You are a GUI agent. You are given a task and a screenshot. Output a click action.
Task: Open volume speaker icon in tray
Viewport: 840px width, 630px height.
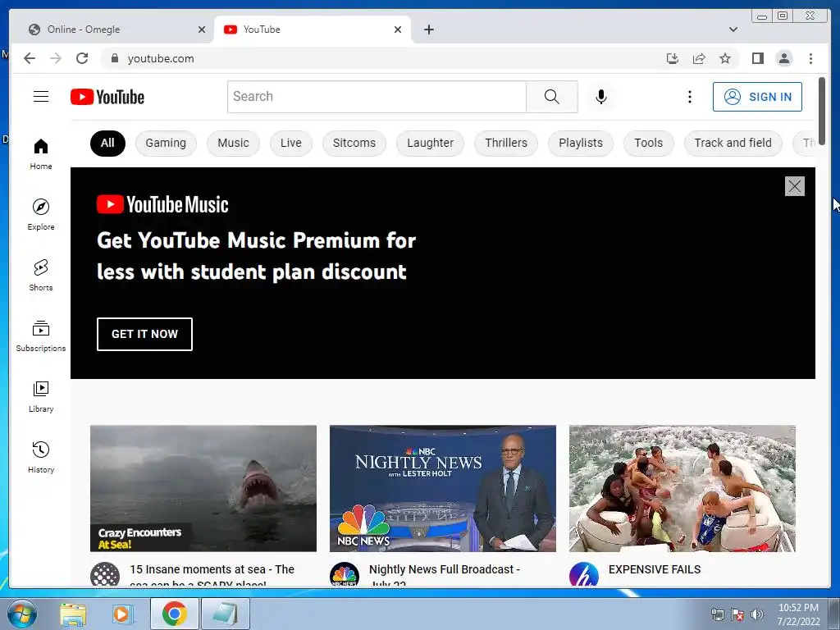pos(757,614)
